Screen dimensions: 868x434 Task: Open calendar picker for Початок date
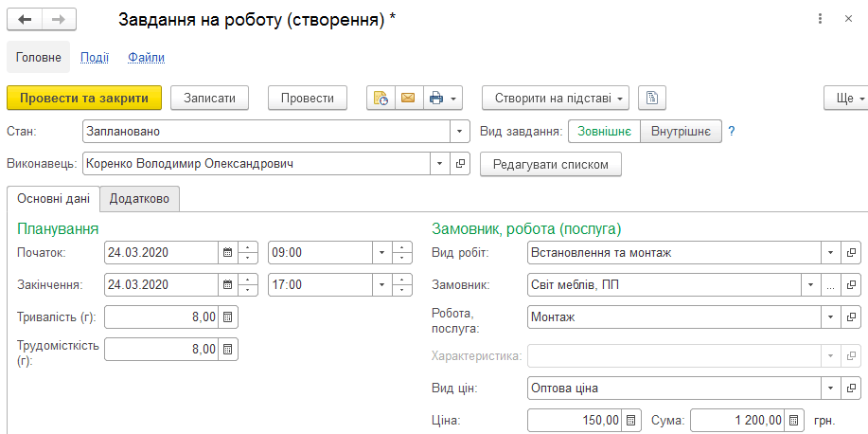227,253
